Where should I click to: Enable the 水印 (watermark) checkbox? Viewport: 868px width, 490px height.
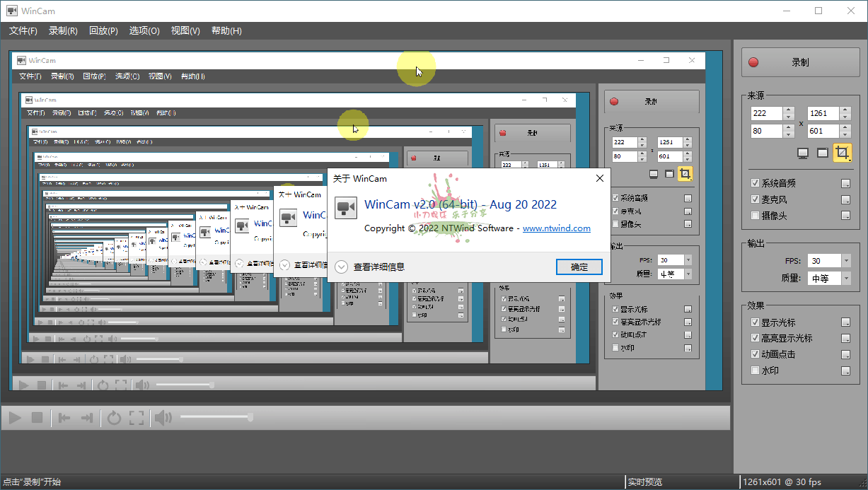coord(754,370)
